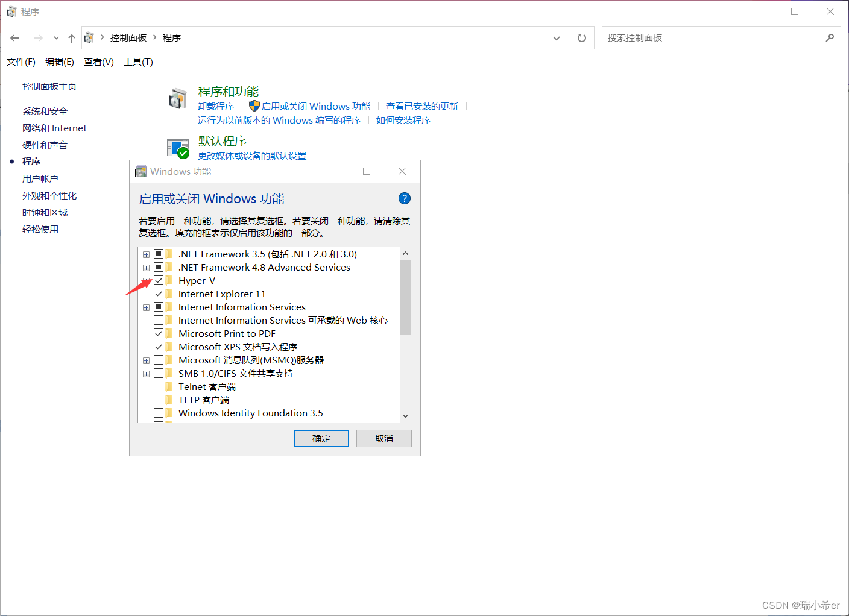Toggle Internet Information Services checkbox

(x=159, y=307)
